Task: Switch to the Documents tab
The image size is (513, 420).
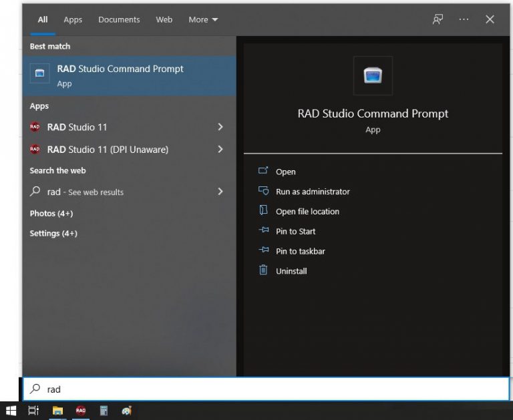Action: [119, 19]
